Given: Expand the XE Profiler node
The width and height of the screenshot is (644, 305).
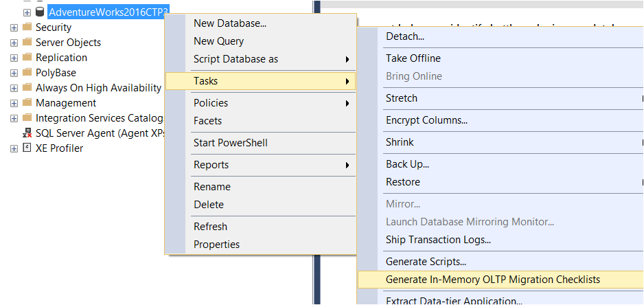Looking at the screenshot, I should (14, 148).
